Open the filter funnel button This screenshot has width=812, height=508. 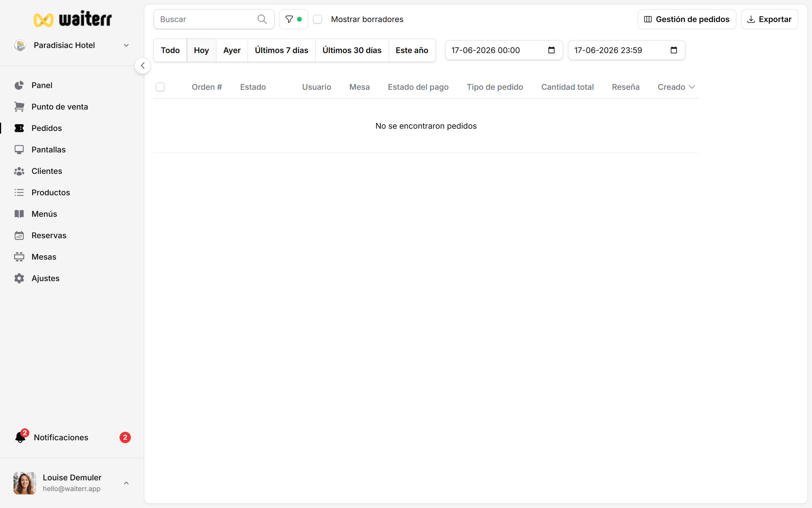pyautogui.click(x=294, y=19)
